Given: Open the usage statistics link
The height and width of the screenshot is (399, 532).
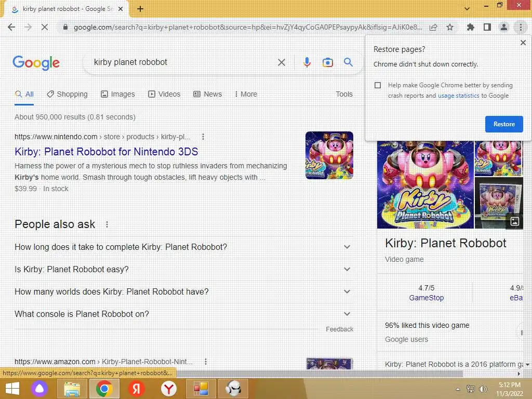Looking at the screenshot, I should pyautogui.click(x=458, y=96).
